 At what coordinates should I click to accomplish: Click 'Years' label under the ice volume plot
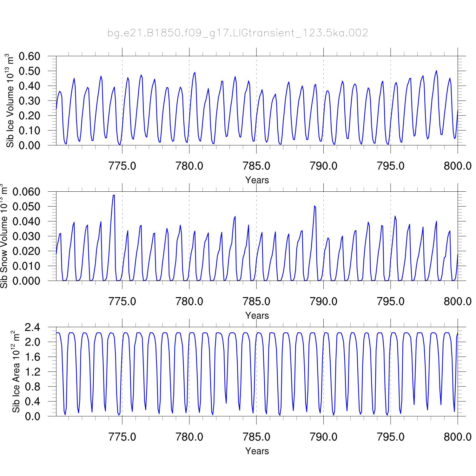pos(257,180)
